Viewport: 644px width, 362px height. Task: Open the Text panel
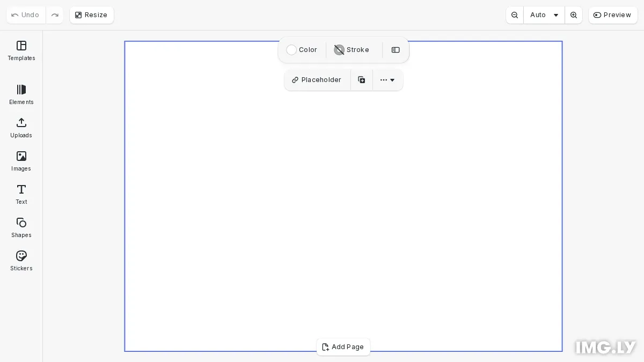tap(21, 195)
